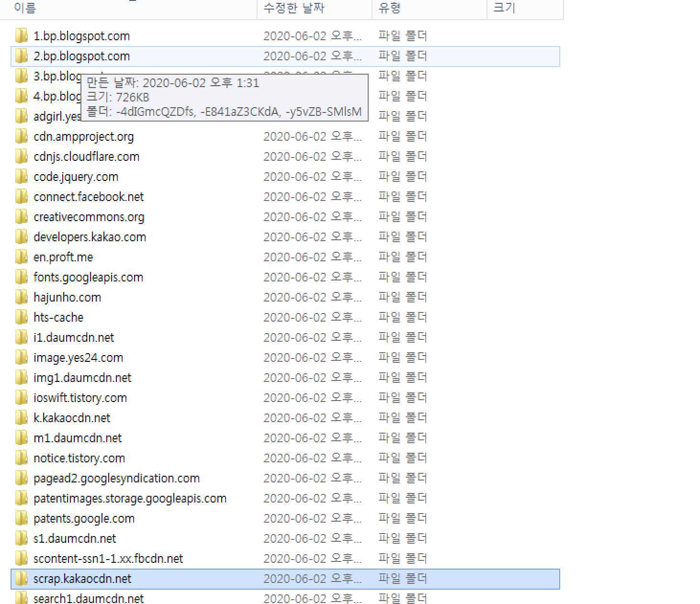The width and height of the screenshot is (700, 604).
Task: Click the en.proft.me name text
Action: coord(63,257)
